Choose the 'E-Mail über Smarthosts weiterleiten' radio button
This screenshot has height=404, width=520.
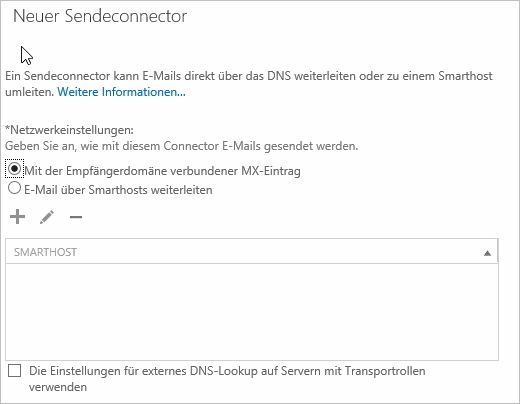(x=14, y=188)
